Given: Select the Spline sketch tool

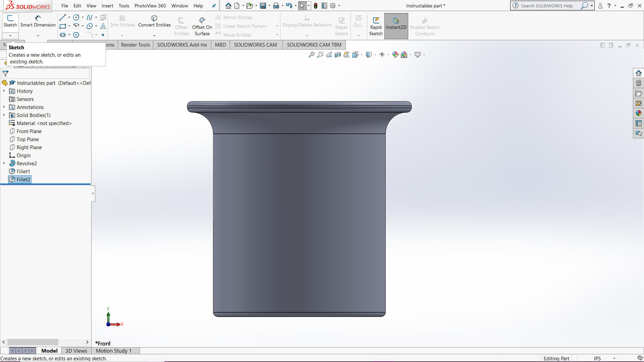Looking at the screenshot, I should (90, 17).
